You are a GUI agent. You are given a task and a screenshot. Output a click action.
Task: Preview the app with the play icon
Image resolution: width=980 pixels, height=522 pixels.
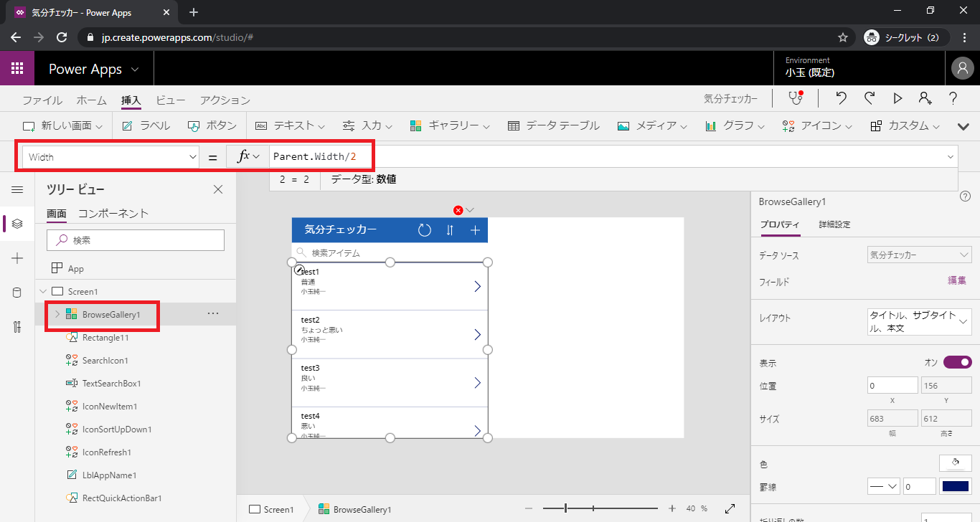[897, 99]
